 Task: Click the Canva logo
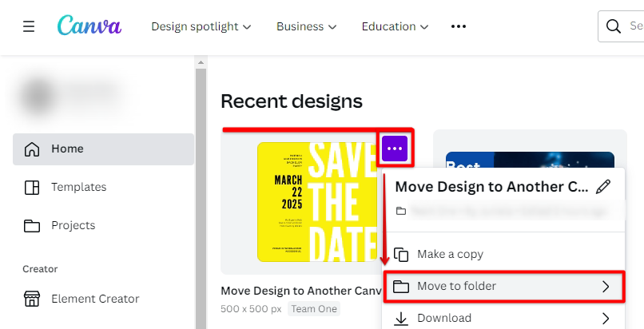89,26
